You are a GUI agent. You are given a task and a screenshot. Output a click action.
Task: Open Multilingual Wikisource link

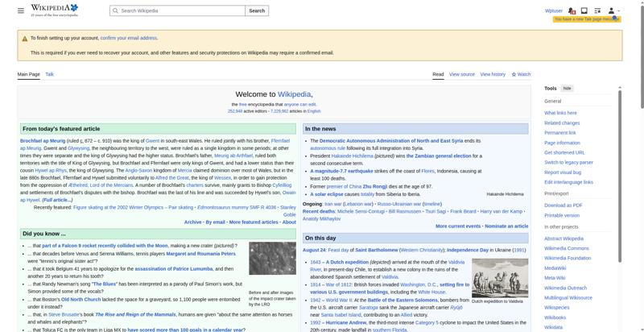tap(568, 297)
